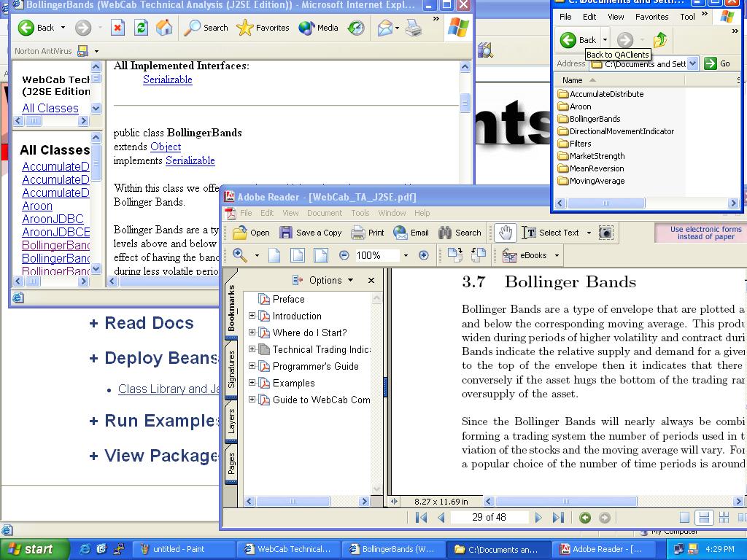The width and height of the screenshot is (747, 560).
Task: Click the Fit Width page icon
Action: click(x=321, y=255)
